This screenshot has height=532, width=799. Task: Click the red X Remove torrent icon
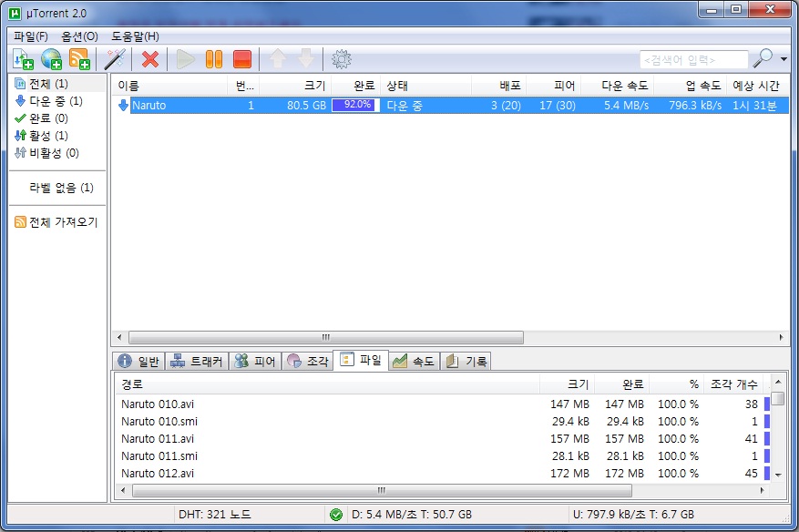[149, 59]
